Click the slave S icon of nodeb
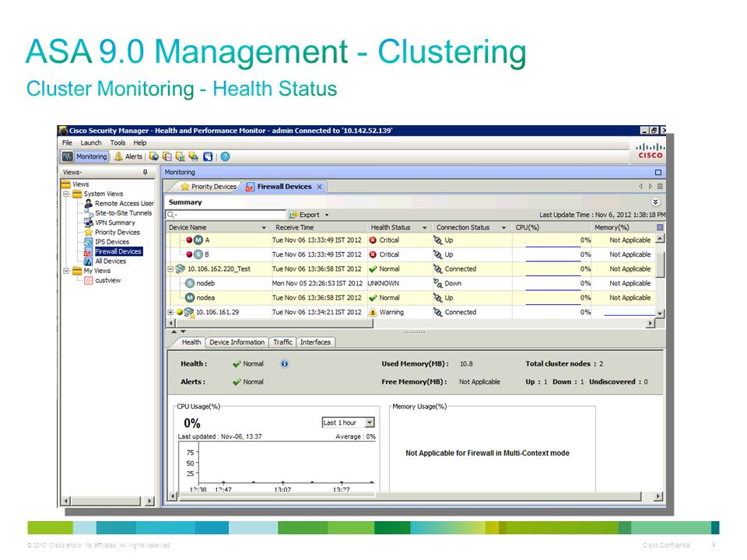 190,284
